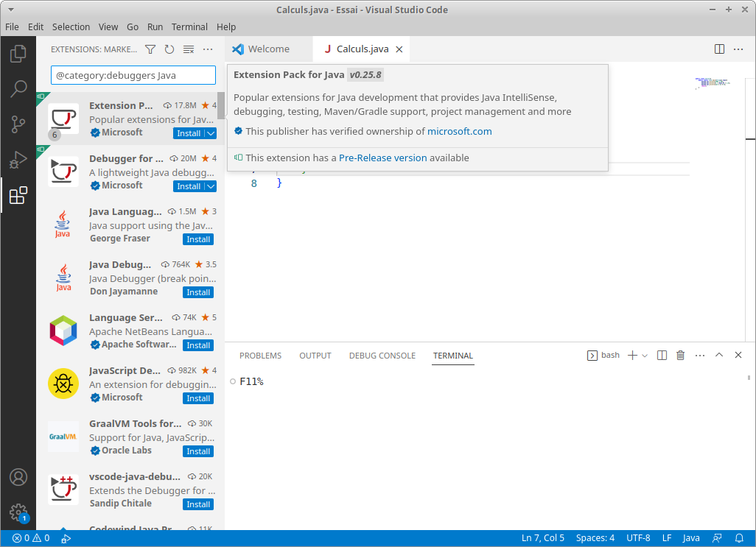Image resolution: width=756 pixels, height=547 pixels.
Task: Select the bash terminal entry
Action: tap(603, 356)
